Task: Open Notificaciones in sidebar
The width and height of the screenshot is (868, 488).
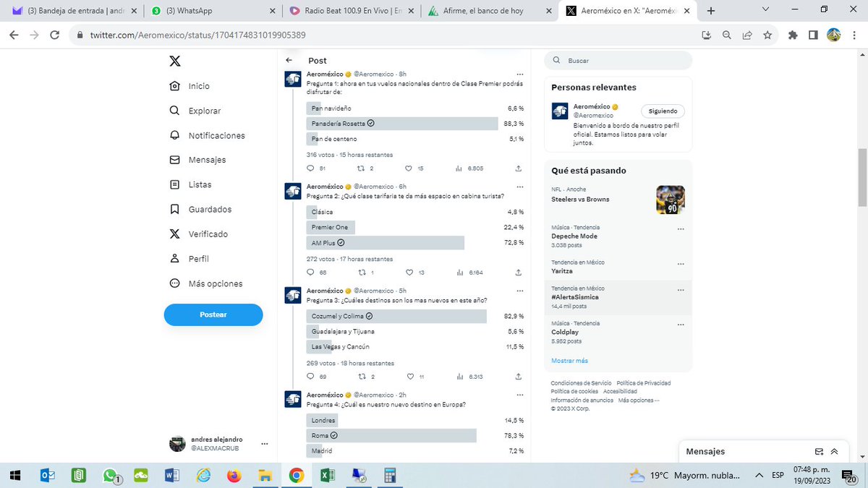Action: pos(207,135)
